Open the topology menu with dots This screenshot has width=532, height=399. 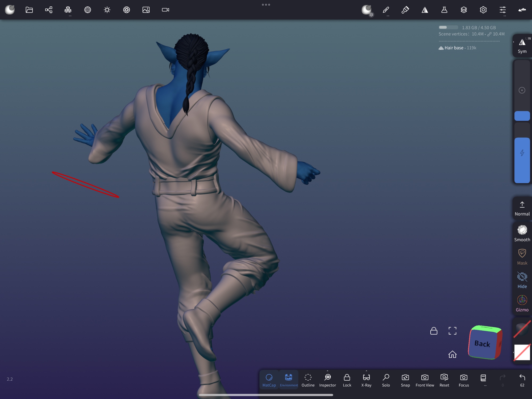pyautogui.click(x=68, y=10)
